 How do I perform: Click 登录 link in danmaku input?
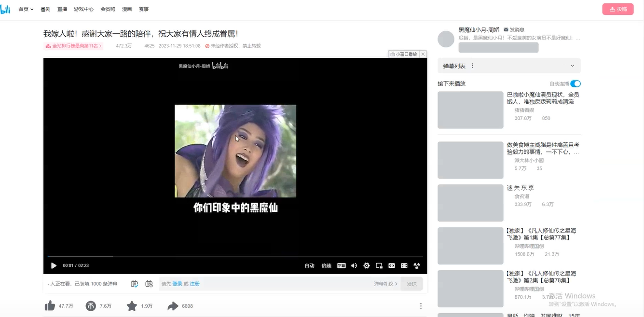(x=178, y=284)
